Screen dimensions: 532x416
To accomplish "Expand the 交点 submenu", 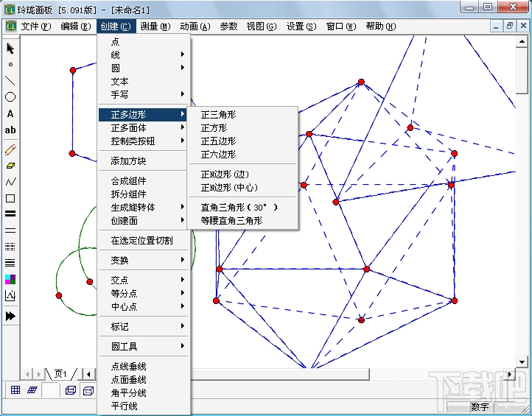I will point(144,280).
